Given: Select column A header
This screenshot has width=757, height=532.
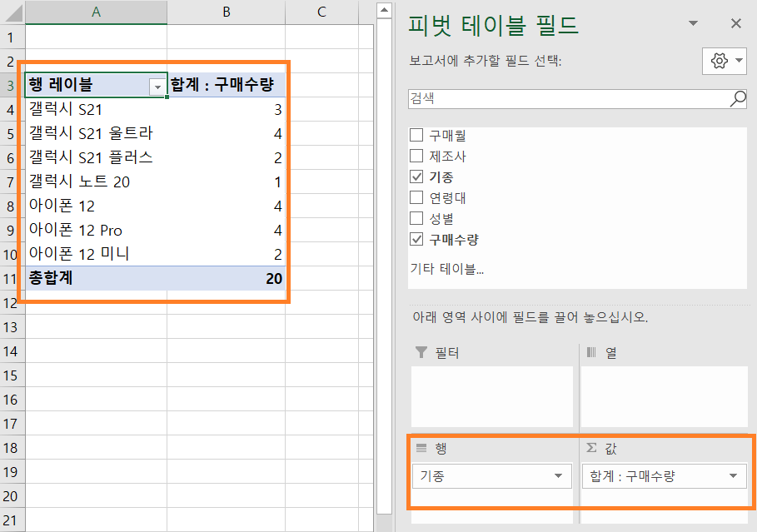Looking at the screenshot, I should coord(96,12).
